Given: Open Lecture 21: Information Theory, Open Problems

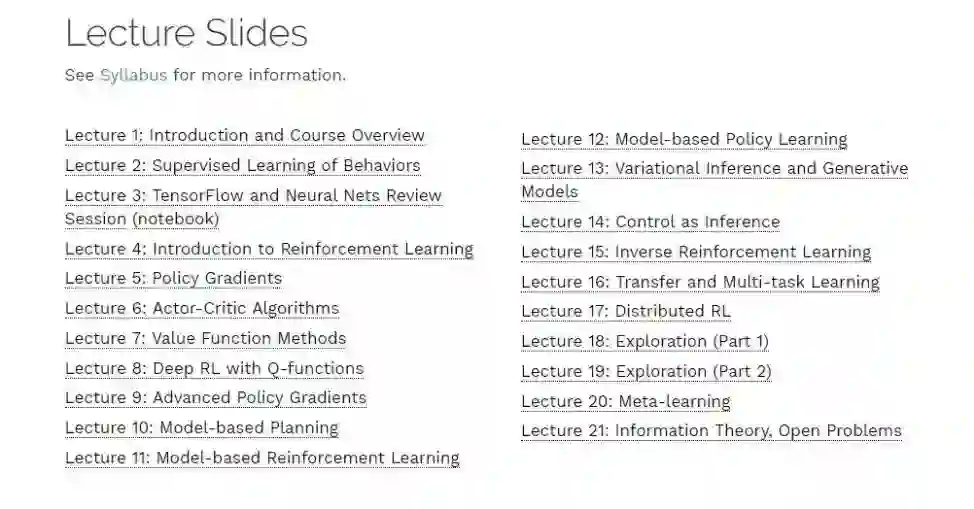Looking at the screenshot, I should [711, 431].
